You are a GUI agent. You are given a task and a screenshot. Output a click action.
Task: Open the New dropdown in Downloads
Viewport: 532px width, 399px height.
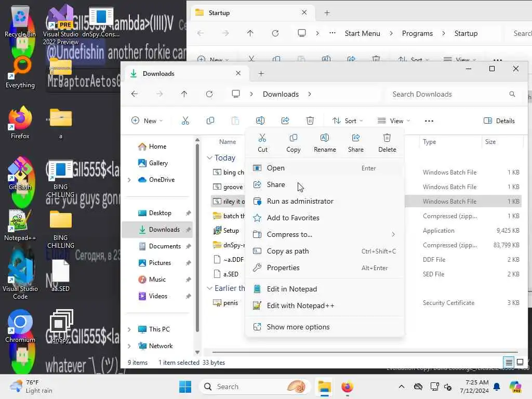coord(147,121)
